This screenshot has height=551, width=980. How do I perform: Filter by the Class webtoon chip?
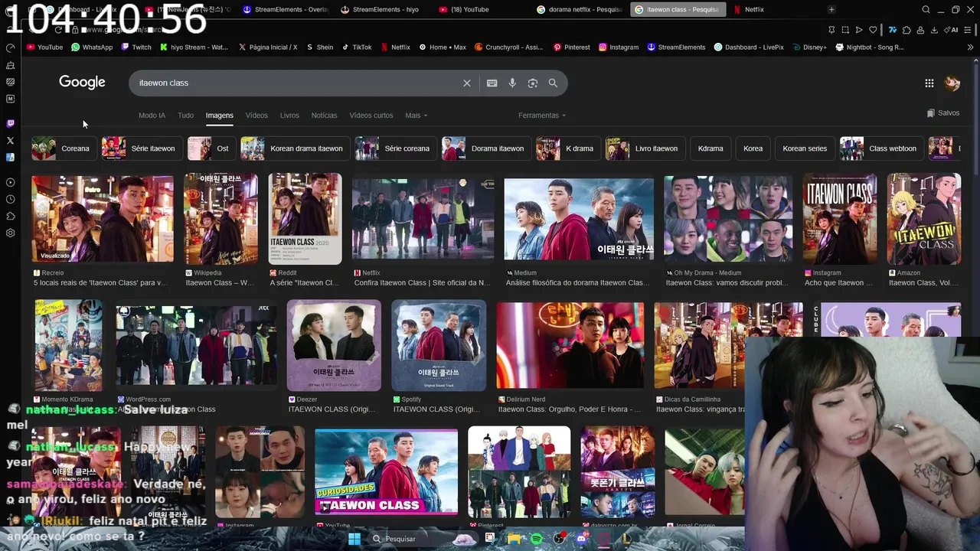tap(880, 148)
